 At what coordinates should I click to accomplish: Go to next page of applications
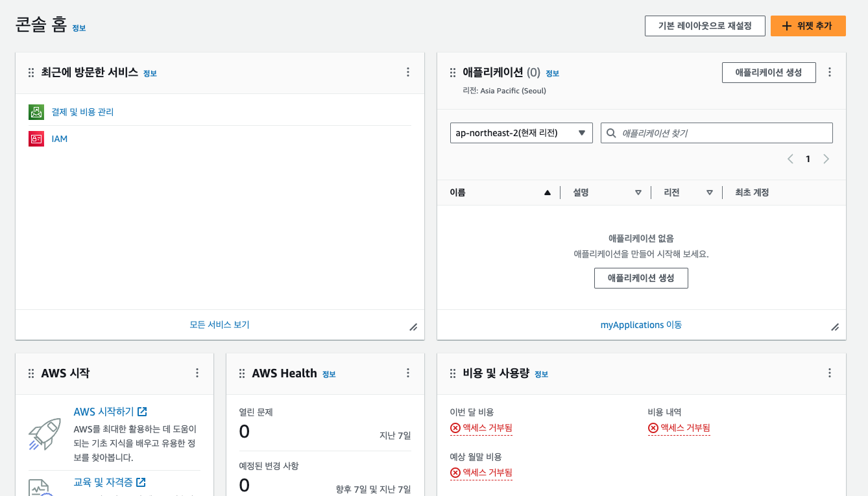[826, 159]
